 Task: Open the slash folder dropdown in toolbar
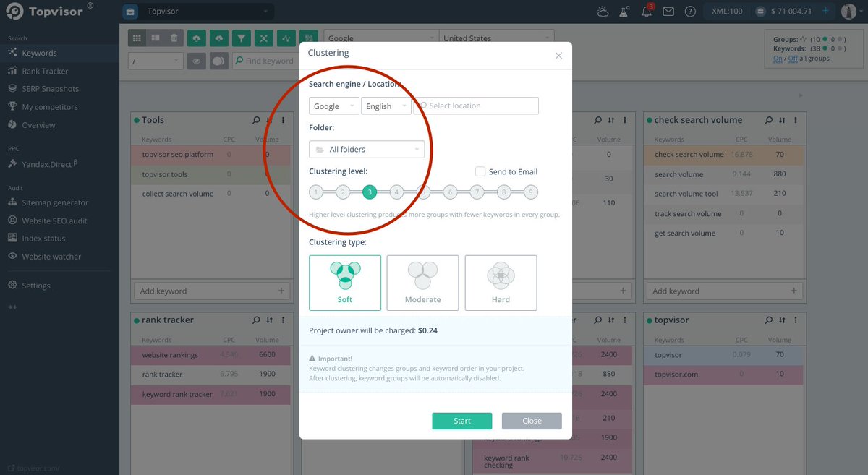point(155,61)
